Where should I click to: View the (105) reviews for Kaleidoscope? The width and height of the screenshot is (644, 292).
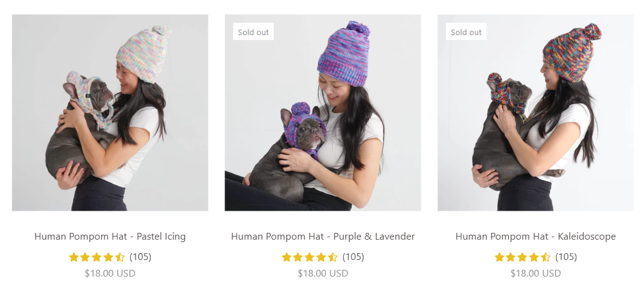[566, 257]
